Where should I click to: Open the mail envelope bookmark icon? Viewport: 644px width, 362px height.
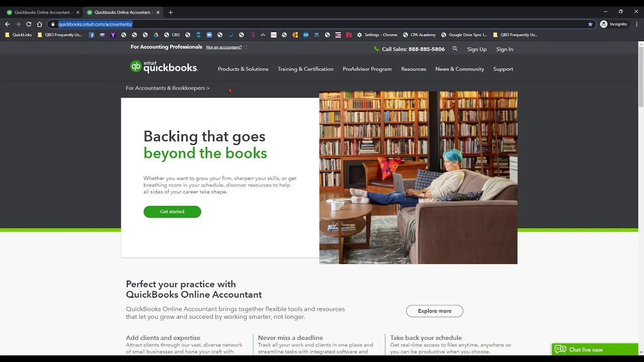102,35
